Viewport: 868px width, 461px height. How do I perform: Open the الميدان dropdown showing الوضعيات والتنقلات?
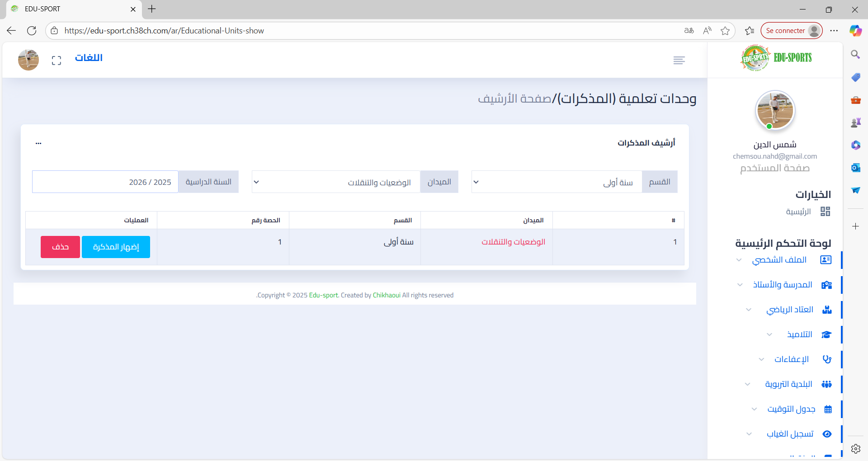336,182
